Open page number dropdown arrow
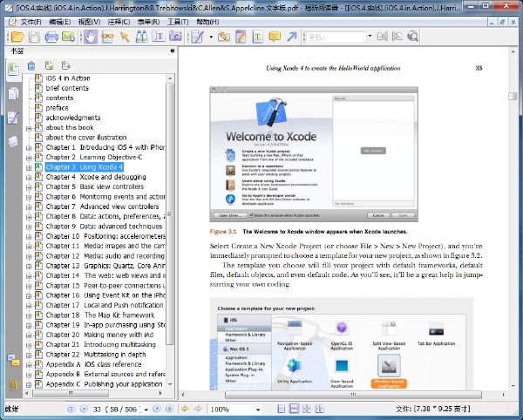The image size is (523, 420). pyautogui.click(x=146, y=410)
